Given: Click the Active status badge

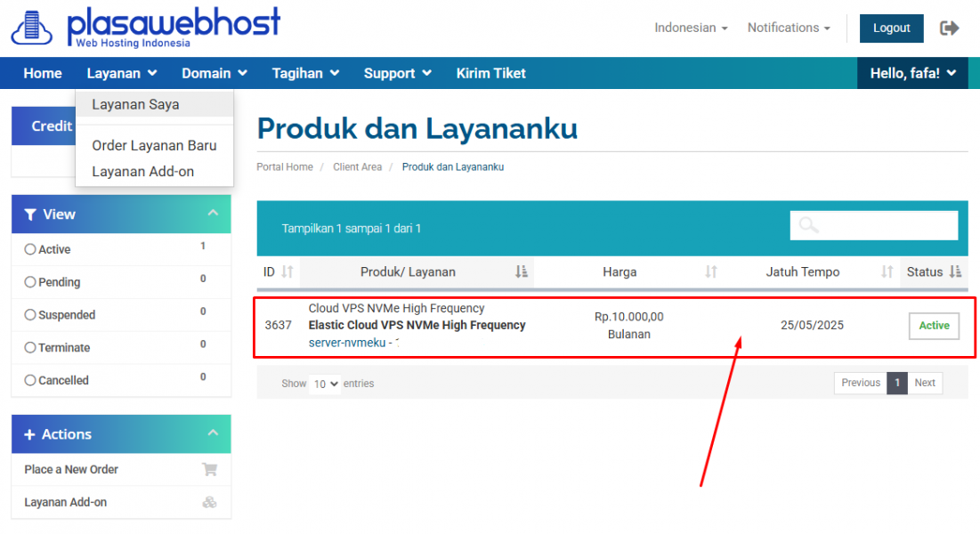Looking at the screenshot, I should tap(934, 326).
